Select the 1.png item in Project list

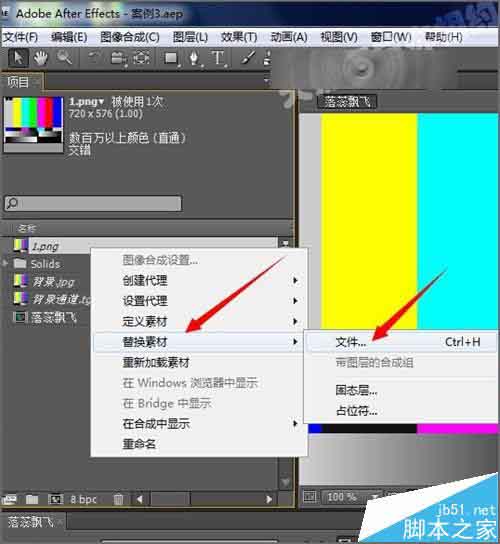(x=45, y=247)
